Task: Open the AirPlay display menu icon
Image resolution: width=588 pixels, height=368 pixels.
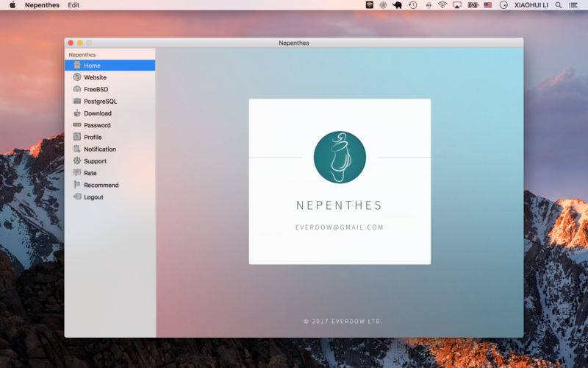Action: pyautogui.click(x=457, y=5)
